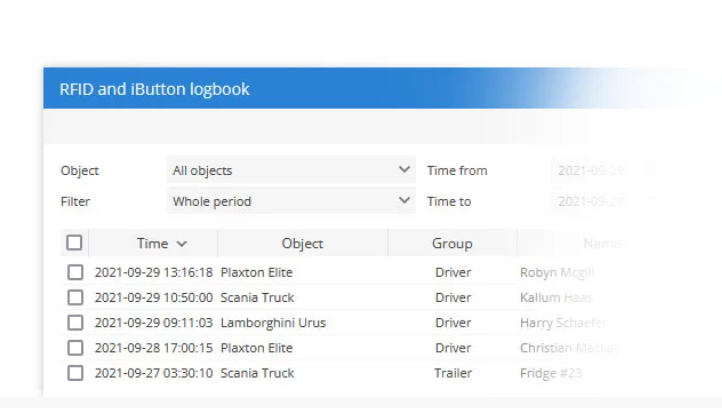
Task: Click the Time from date field
Action: [x=591, y=170]
